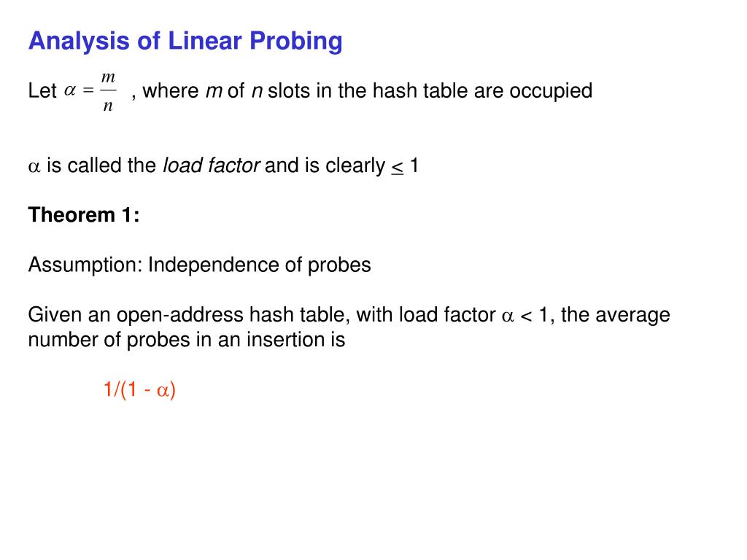Click the italic load factor phrase
The width and height of the screenshot is (747, 560).
tap(211, 166)
